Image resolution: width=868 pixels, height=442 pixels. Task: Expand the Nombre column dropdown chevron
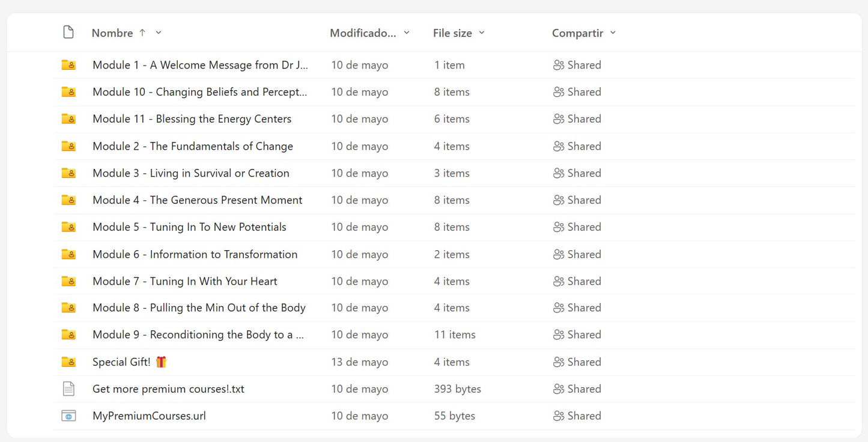coord(159,32)
